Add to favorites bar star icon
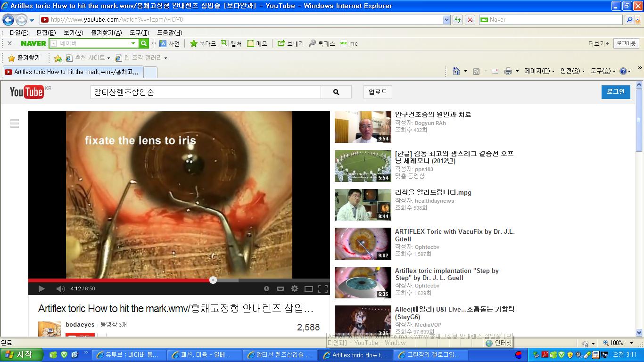The image size is (644, 362). 58,58
